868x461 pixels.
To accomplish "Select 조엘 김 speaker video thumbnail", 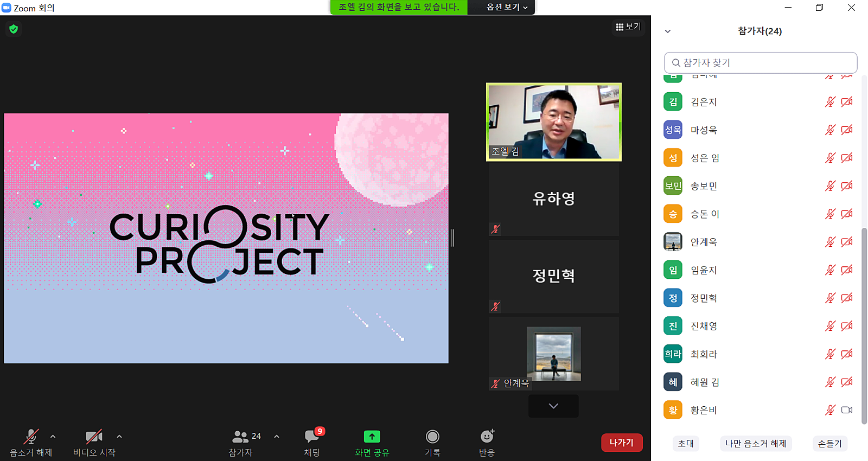I will click(x=554, y=122).
